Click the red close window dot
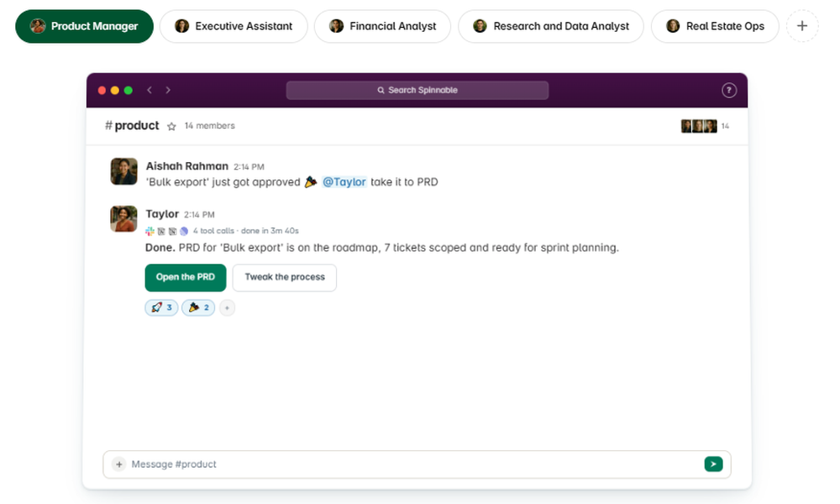The width and height of the screenshot is (840, 504). coord(102,91)
